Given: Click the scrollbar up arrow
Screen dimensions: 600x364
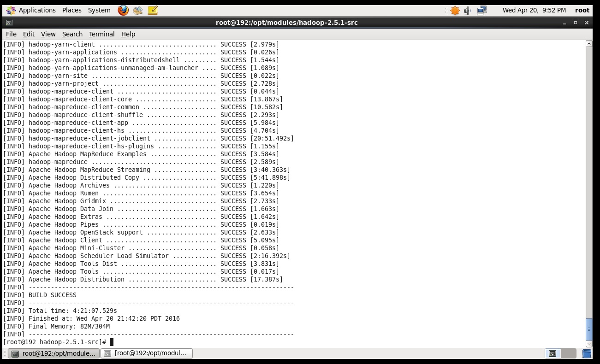Looking at the screenshot, I should pos(589,44).
